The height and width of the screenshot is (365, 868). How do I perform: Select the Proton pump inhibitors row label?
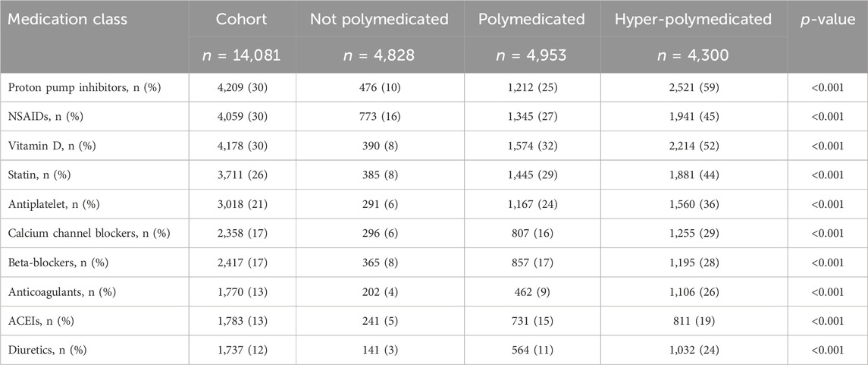pos(84,87)
